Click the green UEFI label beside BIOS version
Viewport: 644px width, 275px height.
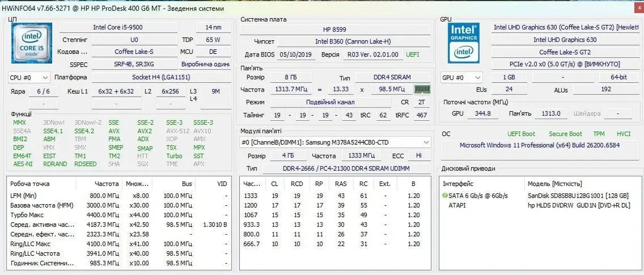(413, 54)
